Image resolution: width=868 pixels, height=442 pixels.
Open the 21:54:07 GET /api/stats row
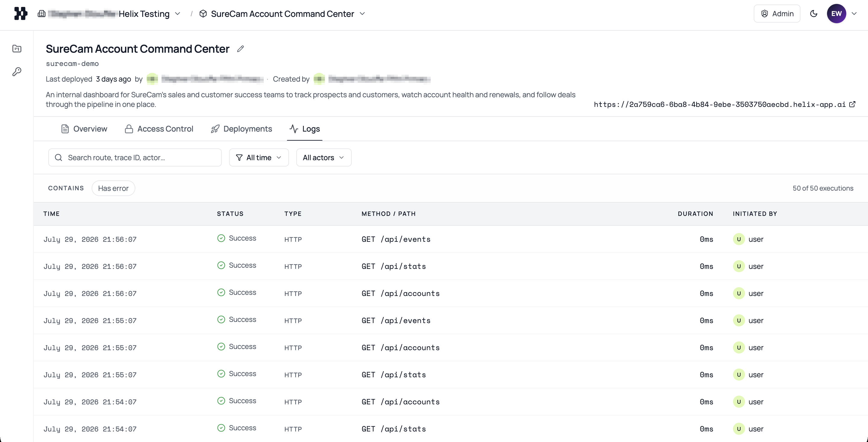[x=451, y=429]
